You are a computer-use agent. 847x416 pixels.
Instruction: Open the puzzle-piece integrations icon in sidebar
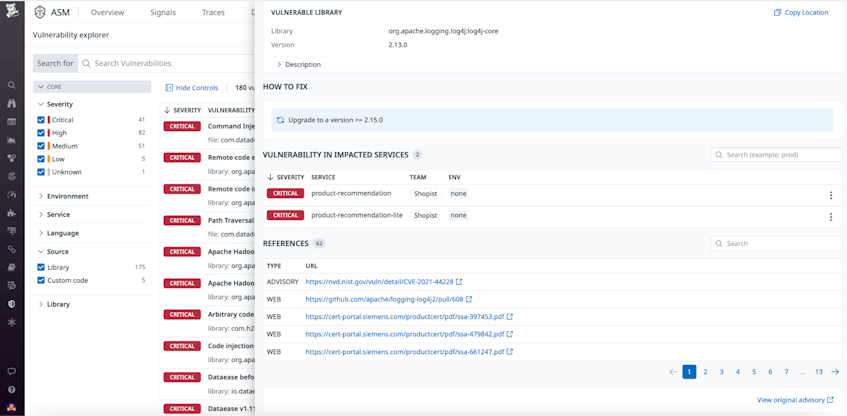coord(12,213)
